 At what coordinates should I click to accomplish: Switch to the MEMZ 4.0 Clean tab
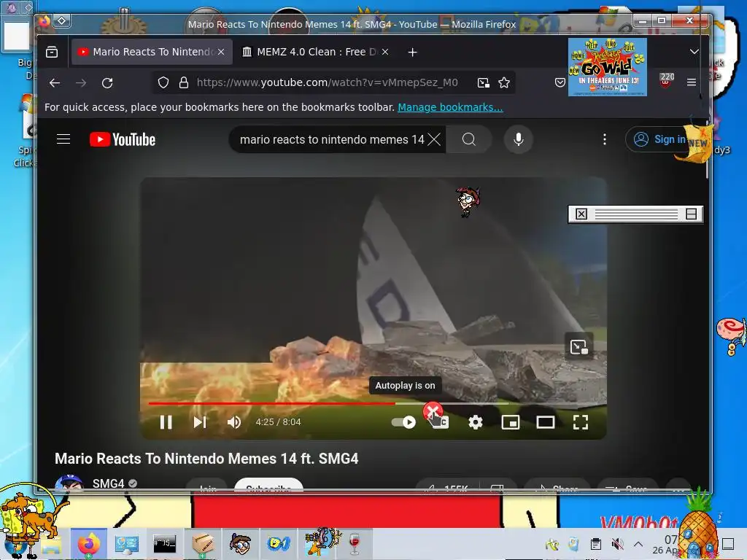click(315, 52)
